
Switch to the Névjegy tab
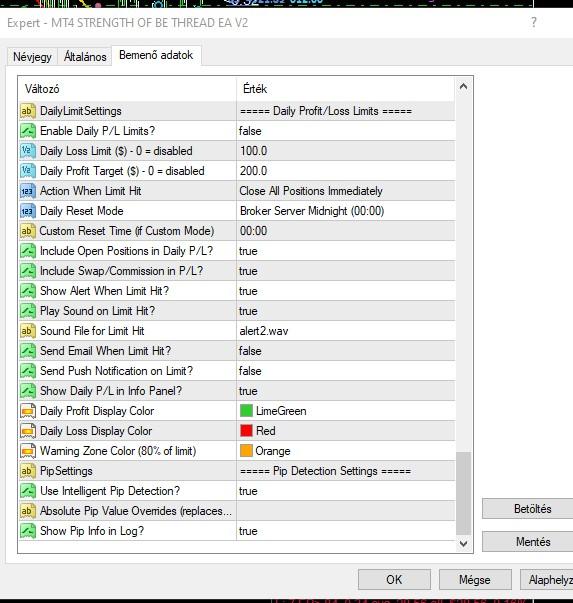coord(32,57)
